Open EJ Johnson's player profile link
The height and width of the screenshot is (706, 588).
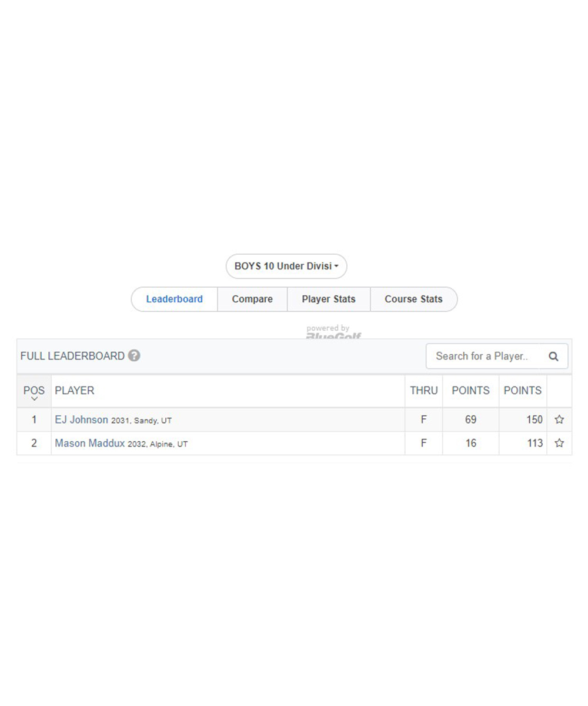(81, 420)
